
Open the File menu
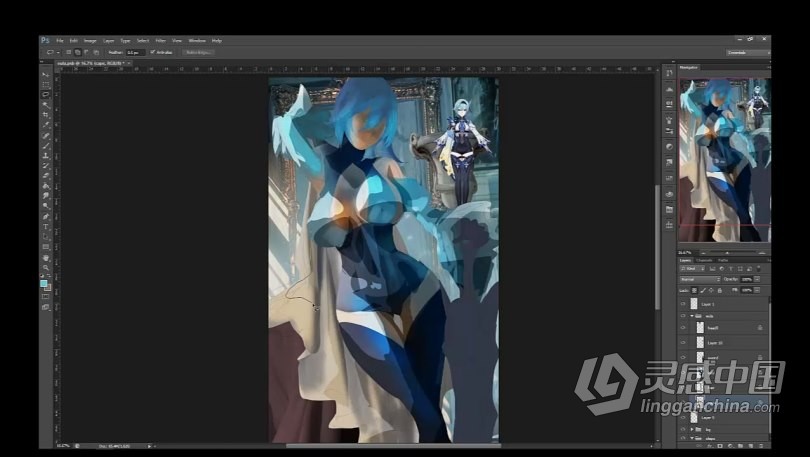tap(60, 40)
